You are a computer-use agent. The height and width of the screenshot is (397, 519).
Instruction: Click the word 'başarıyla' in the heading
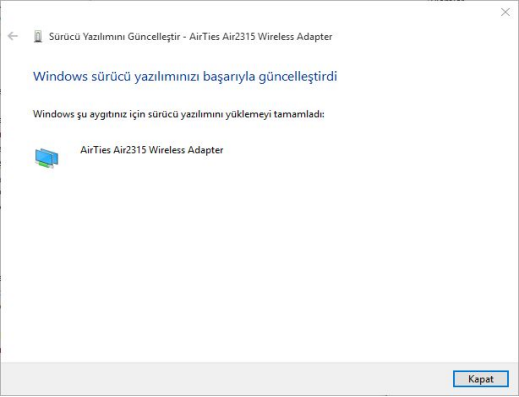pos(229,77)
